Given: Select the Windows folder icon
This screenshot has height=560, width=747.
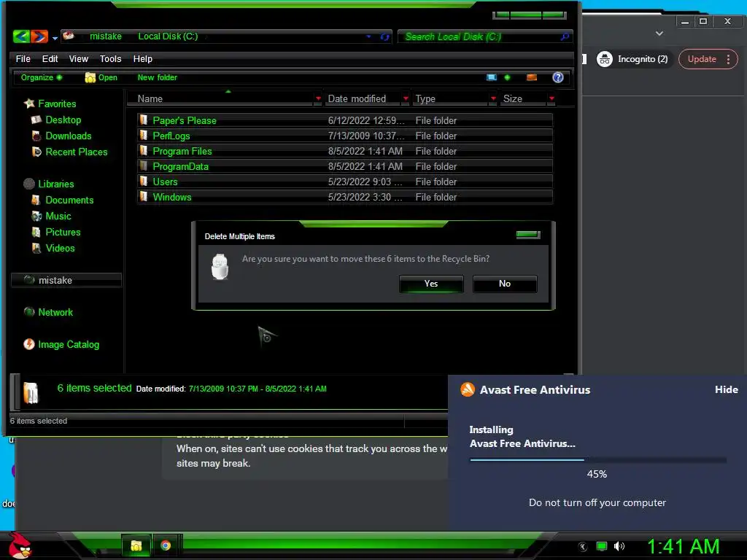Looking at the screenshot, I should [x=144, y=196].
